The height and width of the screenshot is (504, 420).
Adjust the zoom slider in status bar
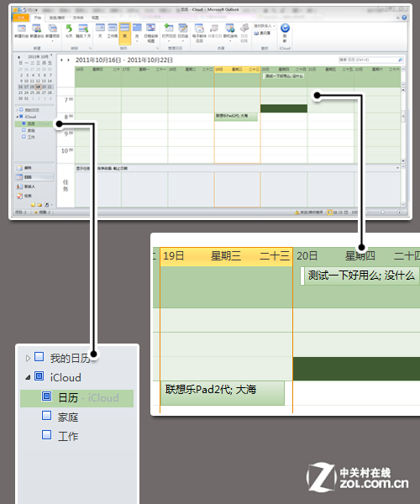click(x=382, y=213)
